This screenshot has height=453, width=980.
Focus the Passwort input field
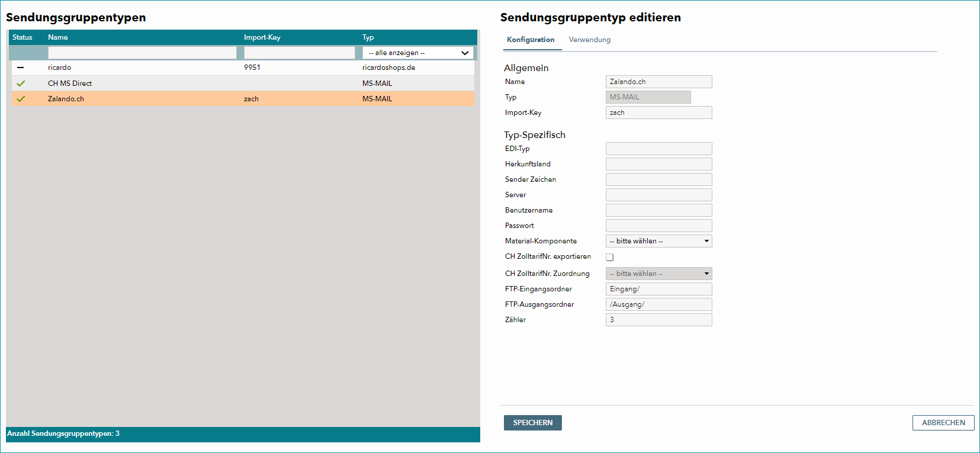point(658,226)
